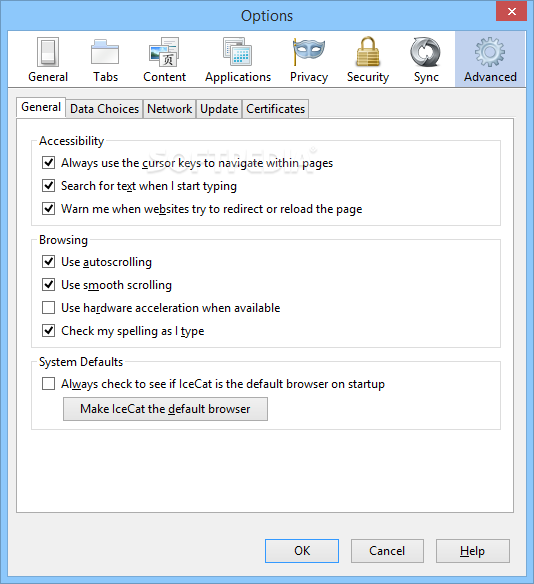
Task: Open the Content options category
Action: [x=164, y=60]
